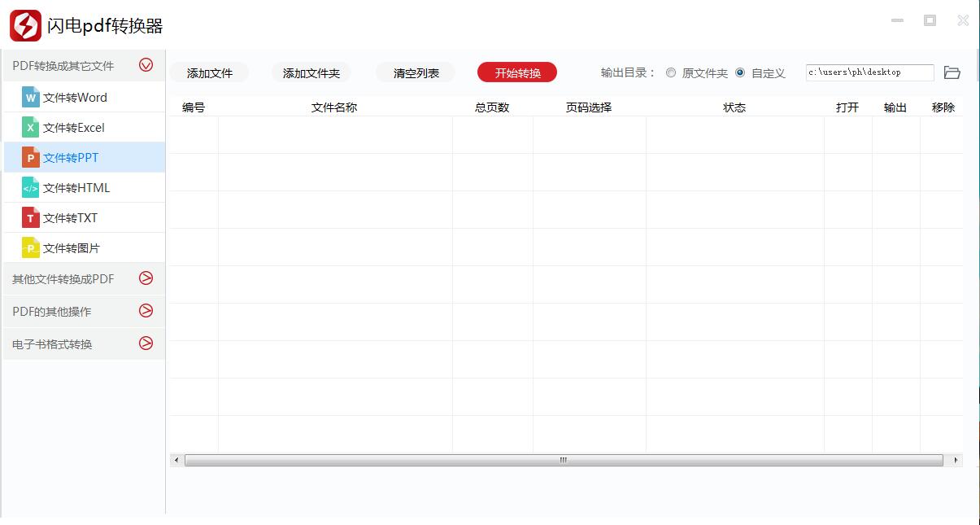Screen dimensions: 980x525
Task: Open the output folder browser icon
Action: pyautogui.click(x=953, y=72)
